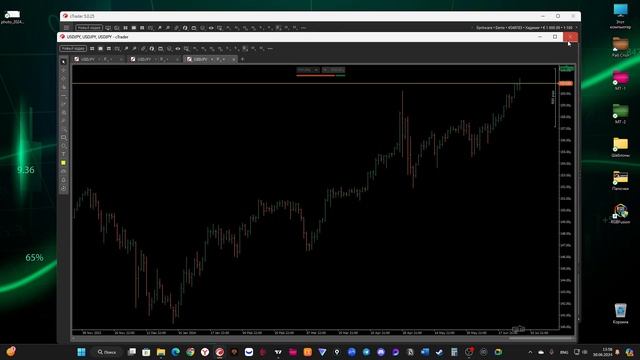Select the horizontal line drawing tool
This screenshot has height=360, width=640.
pos(63,96)
